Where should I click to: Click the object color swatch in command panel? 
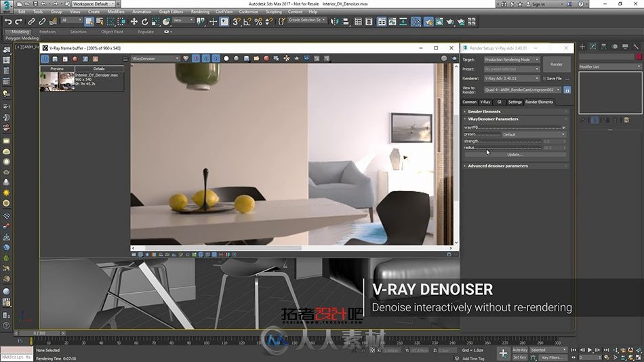point(639,56)
